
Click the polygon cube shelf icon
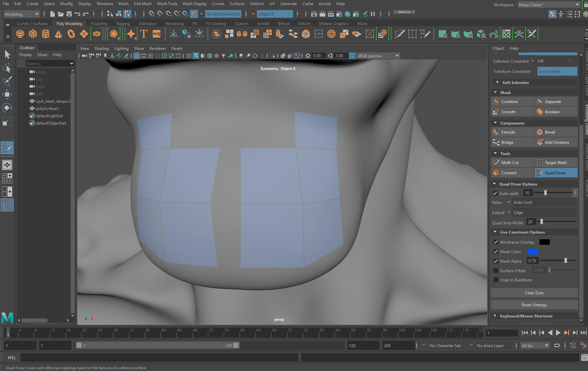[33, 34]
